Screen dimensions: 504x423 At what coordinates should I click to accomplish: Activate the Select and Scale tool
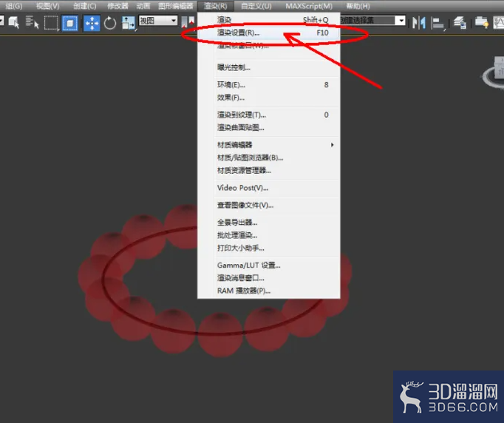coord(129,23)
